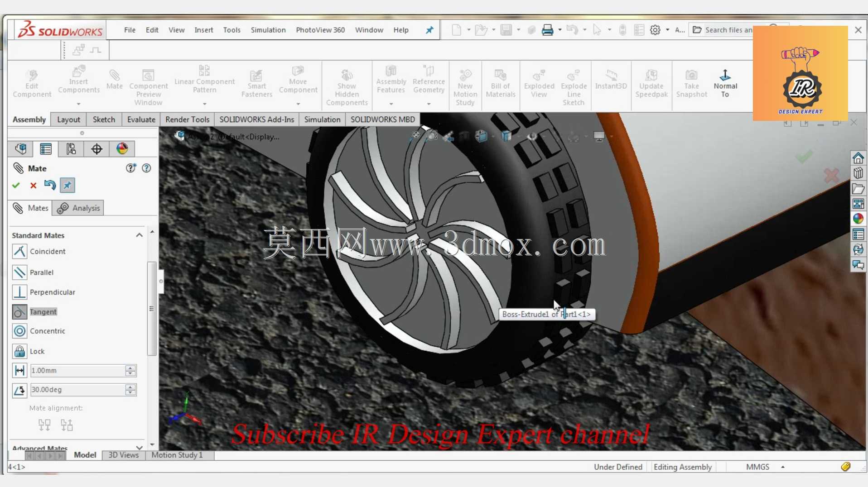This screenshot has height=487, width=868.
Task: Open the SOLIDWORKS Resources home icon
Action: click(x=858, y=158)
